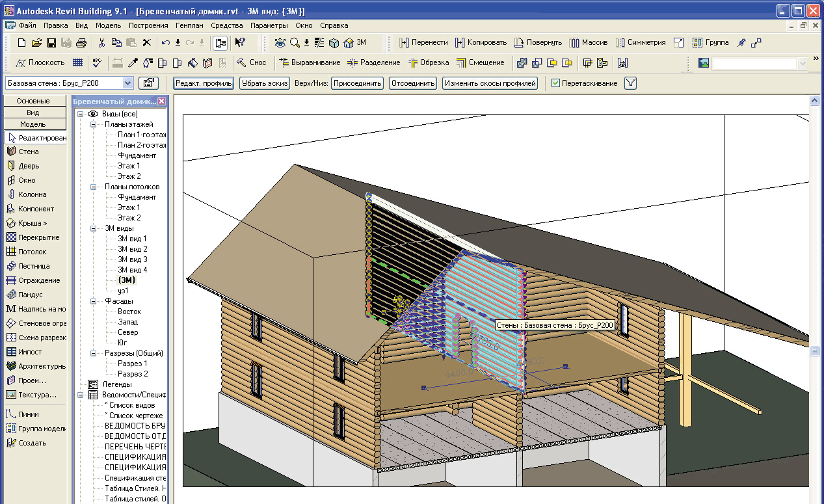
Task: Toggle the project browser tree button in toolbar
Action: point(220,42)
